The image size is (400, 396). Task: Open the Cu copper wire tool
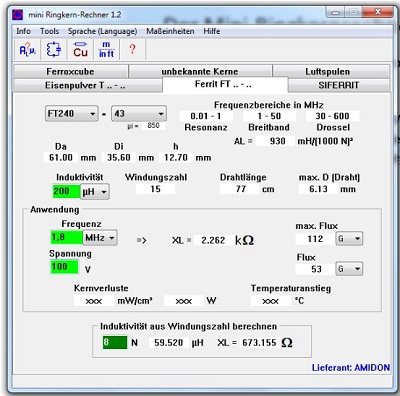[x=80, y=50]
